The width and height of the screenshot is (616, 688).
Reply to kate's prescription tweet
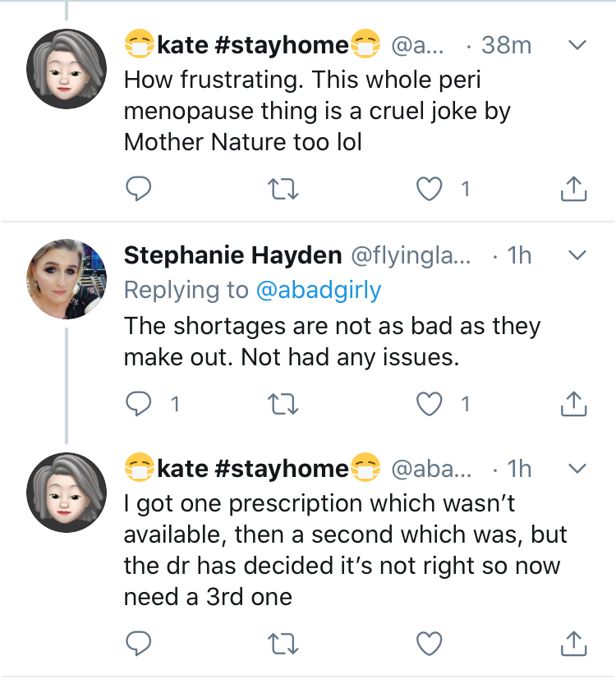(x=138, y=643)
